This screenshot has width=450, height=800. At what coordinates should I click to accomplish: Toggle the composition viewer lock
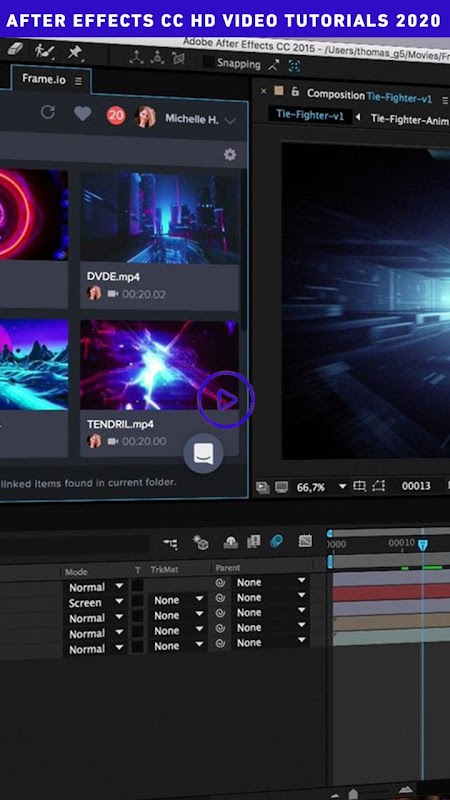[x=295, y=92]
